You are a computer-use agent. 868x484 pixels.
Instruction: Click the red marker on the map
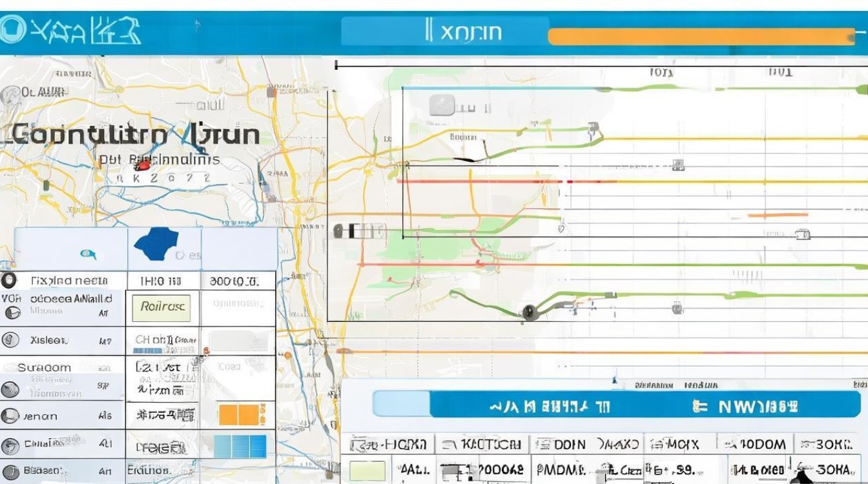tap(143, 165)
